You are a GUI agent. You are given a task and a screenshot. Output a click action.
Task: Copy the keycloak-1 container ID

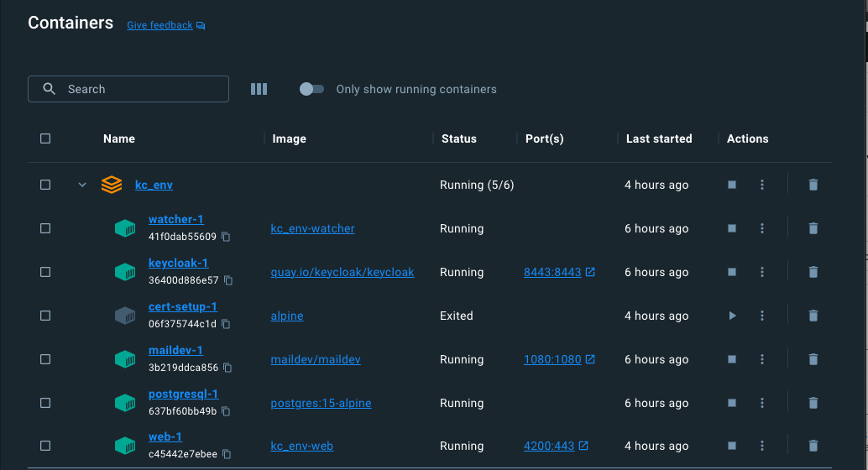228,280
